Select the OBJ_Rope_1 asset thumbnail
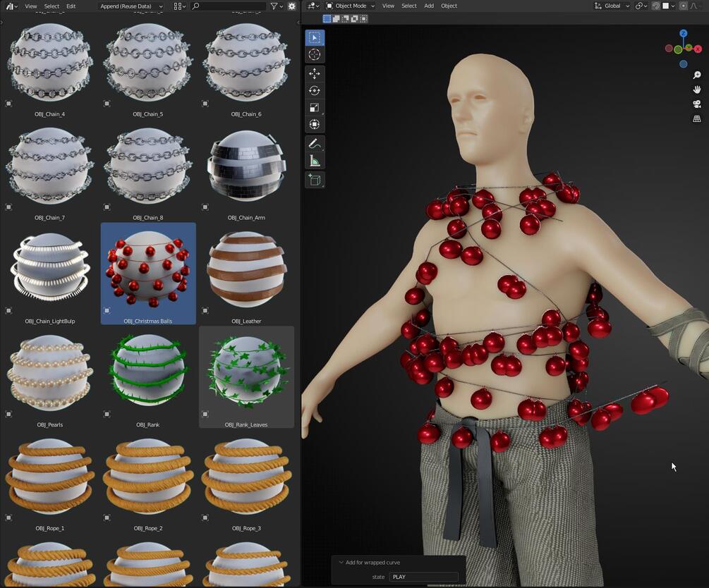 (50, 477)
